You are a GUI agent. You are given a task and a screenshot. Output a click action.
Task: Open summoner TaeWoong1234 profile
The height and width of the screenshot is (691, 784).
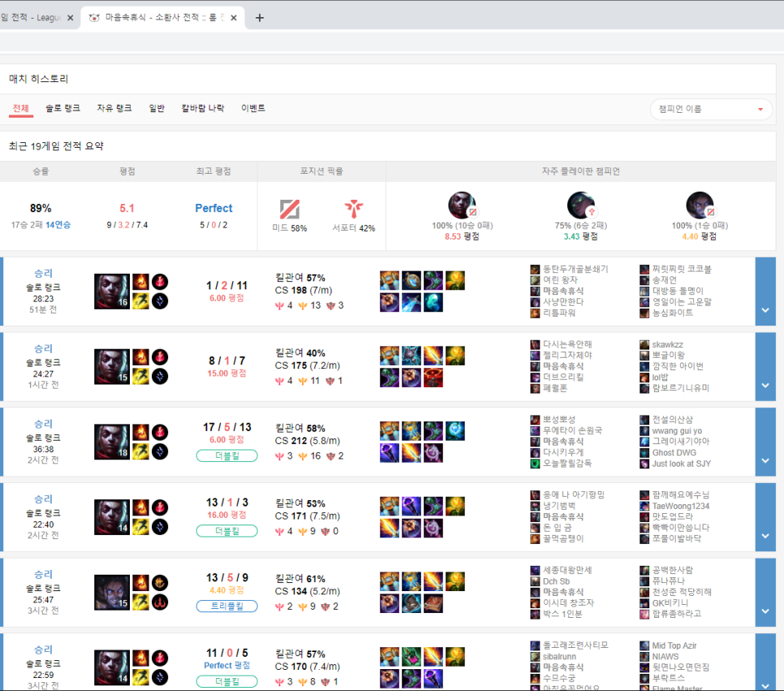click(x=680, y=506)
